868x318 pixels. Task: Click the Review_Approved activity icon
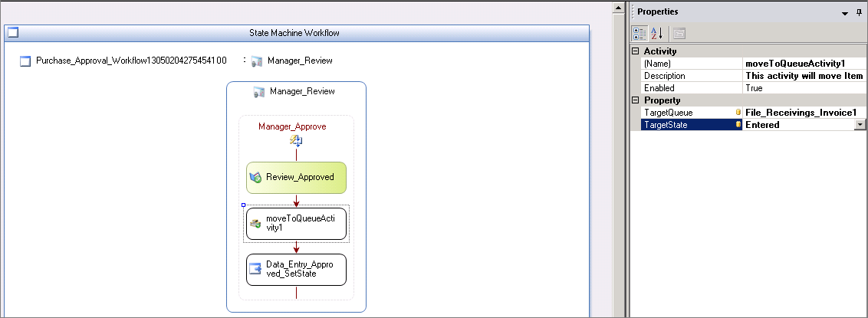[x=256, y=177]
